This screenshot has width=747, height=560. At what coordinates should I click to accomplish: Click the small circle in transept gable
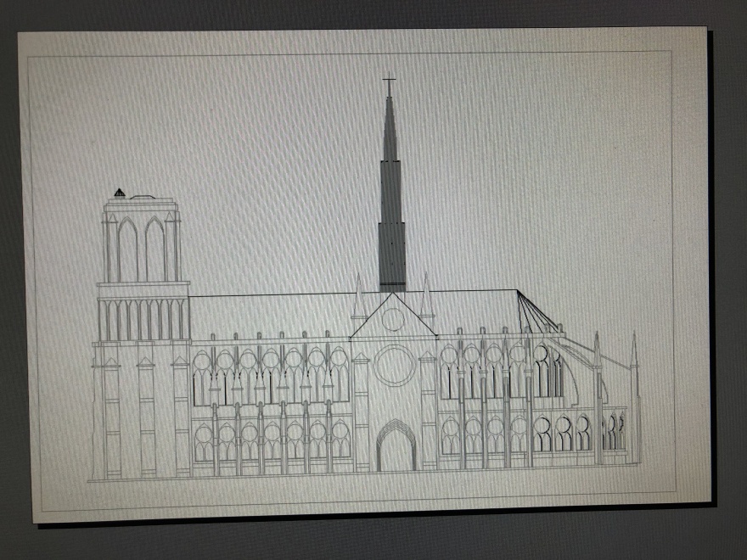(x=393, y=320)
